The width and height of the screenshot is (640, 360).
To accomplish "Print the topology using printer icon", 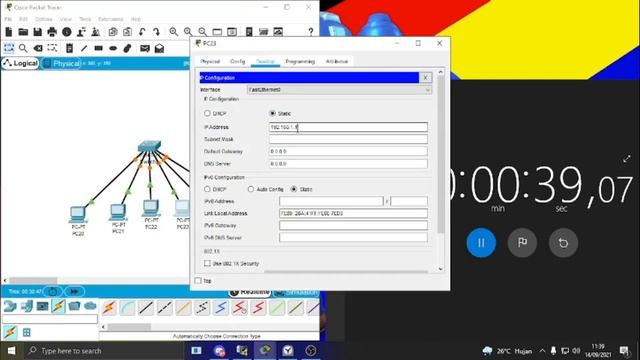I will click(52, 32).
